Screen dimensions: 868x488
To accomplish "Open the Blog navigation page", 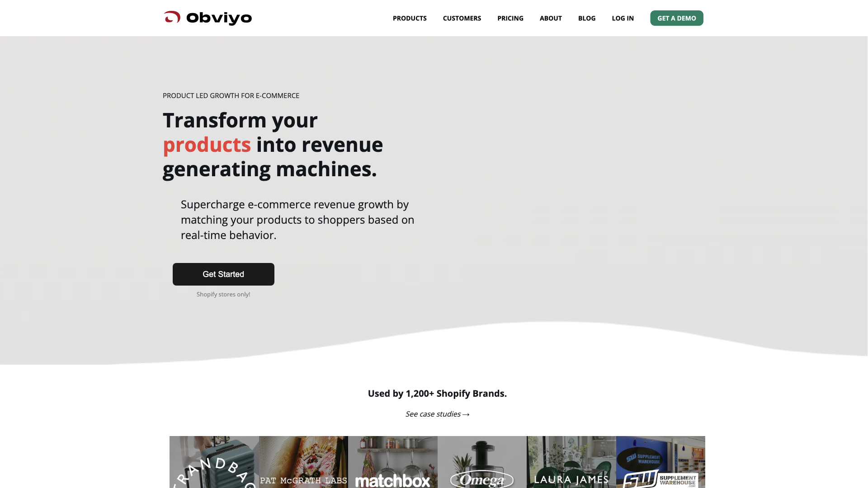I will 587,18.
